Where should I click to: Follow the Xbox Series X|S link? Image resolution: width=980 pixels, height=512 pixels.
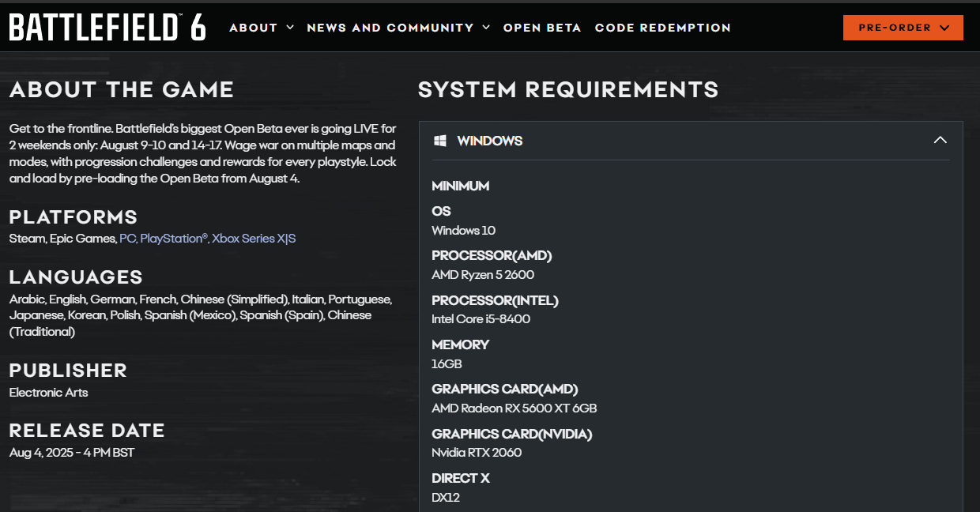pyautogui.click(x=254, y=239)
